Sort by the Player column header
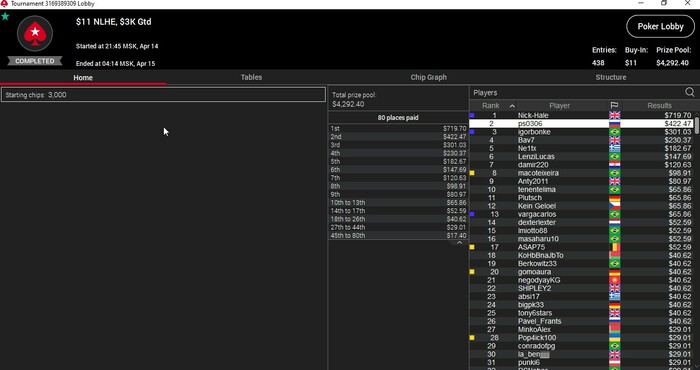 pos(559,106)
